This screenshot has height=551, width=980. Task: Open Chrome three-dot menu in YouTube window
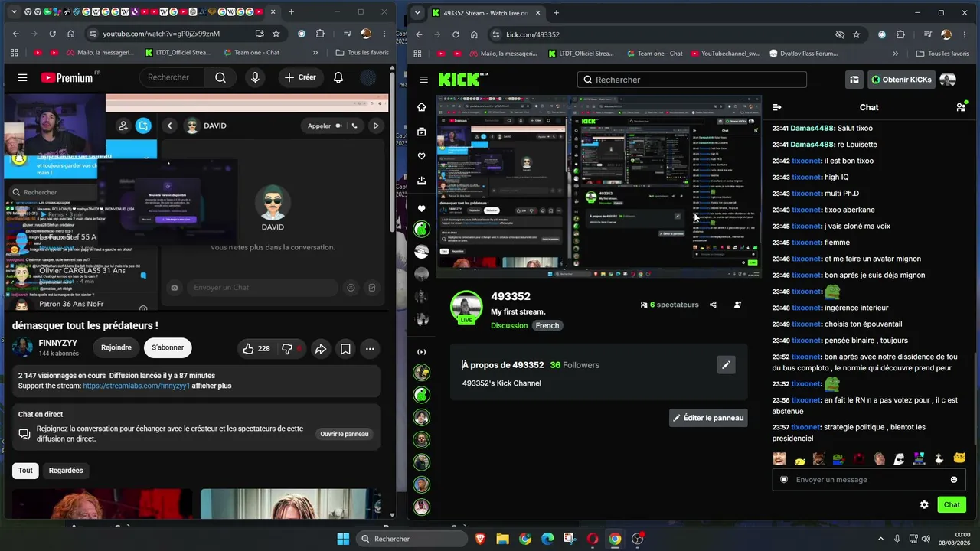(x=384, y=34)
